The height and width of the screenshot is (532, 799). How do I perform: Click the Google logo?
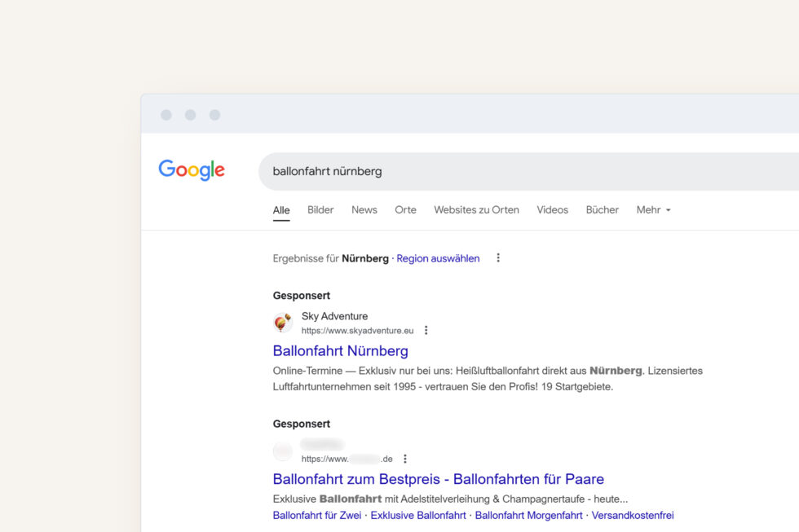pyautogui.click(x=192, y=170)
